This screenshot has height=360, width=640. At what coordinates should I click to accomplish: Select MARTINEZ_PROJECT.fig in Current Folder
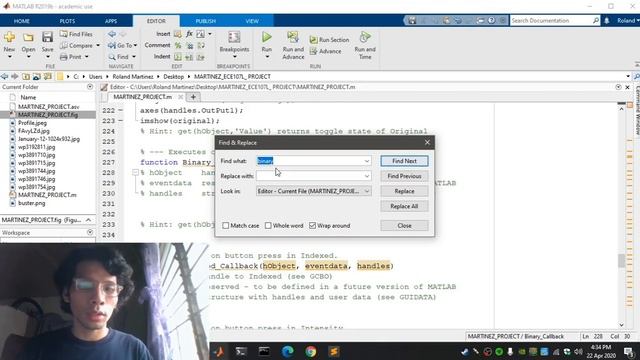pos(48,115)
